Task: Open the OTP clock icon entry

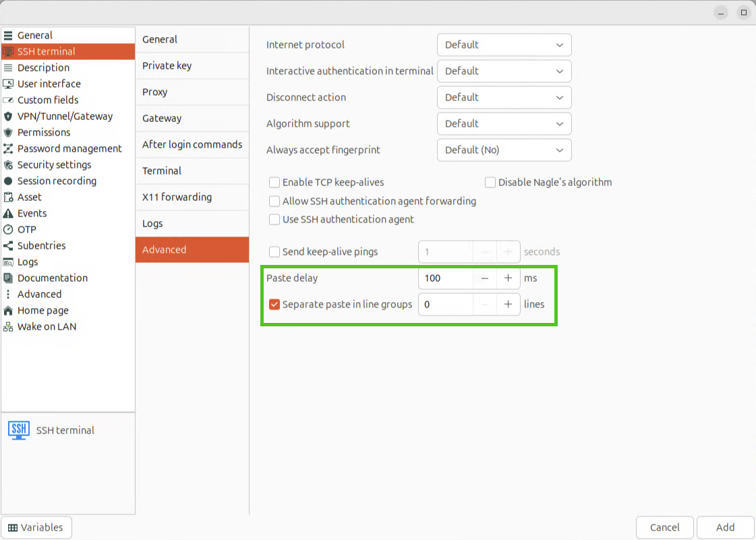Action: click(8, 230)
